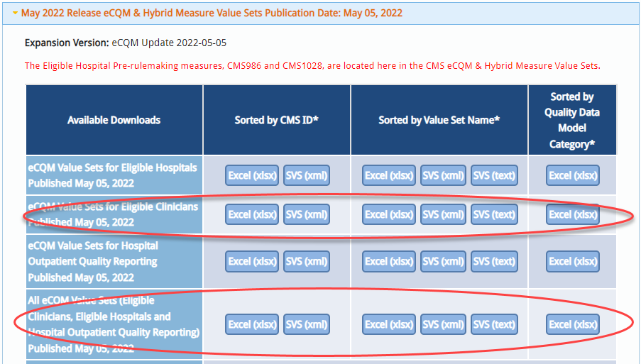641x364 pixels.
Task: Download Hospital Outpatient SVS (xml) sorted by CMS ID
Action: 307,261
